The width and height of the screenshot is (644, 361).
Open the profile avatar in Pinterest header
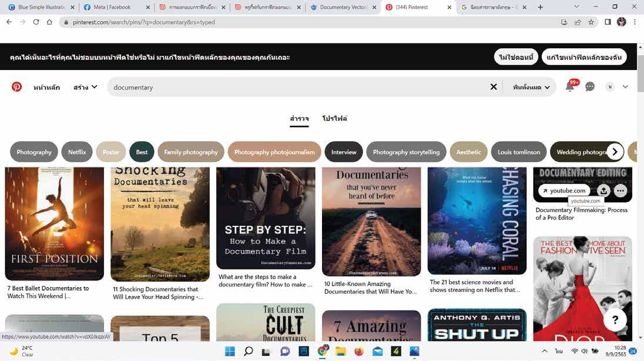point(610,86)
